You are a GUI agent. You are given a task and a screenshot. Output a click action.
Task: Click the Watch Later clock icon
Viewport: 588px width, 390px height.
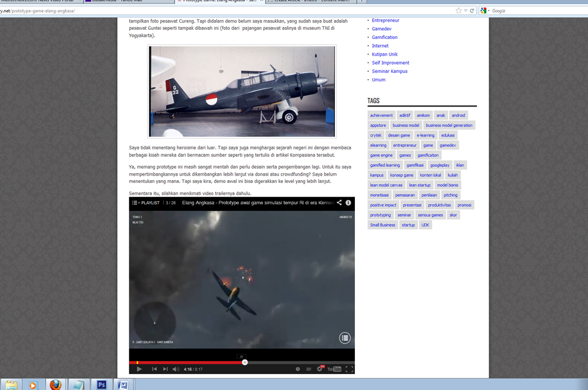pos(297,369)
